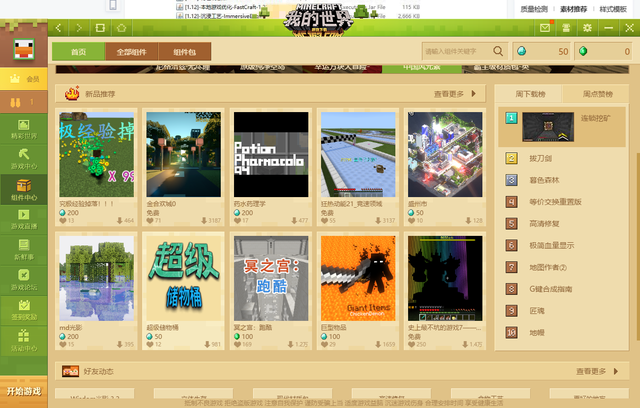Click the 开始游戏 button
The width and height of the screenshot is (640, 408).
(22, 391)
